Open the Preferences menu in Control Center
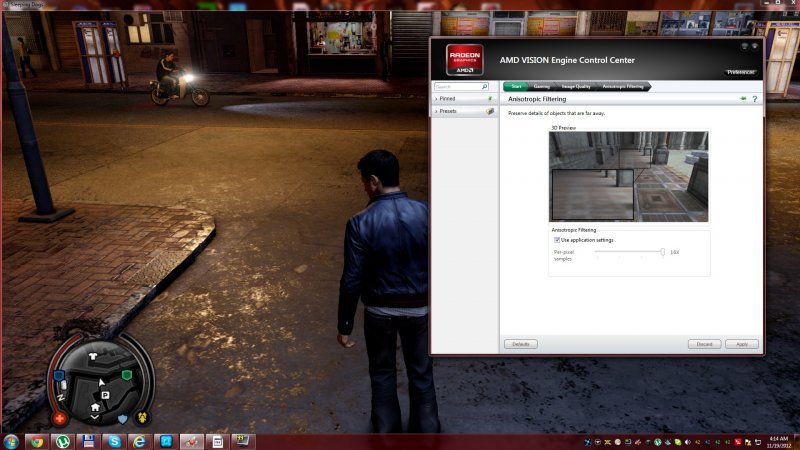 [x=740, y=72]
